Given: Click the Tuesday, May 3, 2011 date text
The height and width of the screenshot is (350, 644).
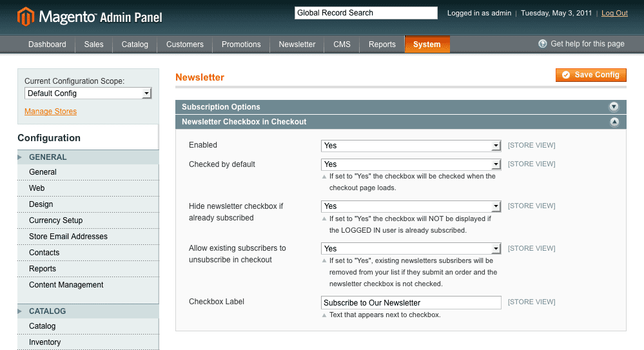Looking at the screenshot, I should (x=556, y=13).
